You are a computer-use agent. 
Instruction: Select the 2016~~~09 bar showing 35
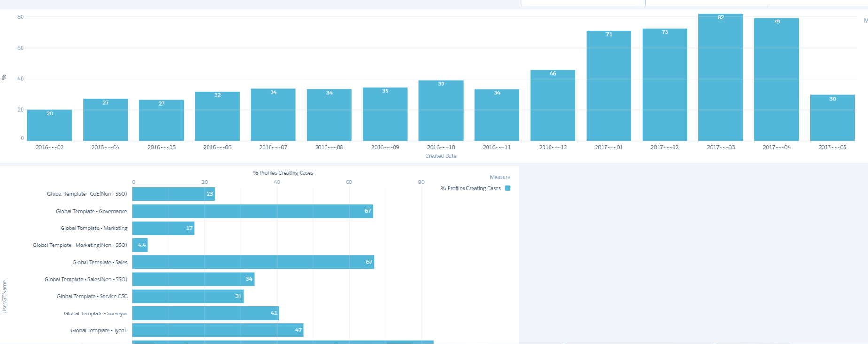[385, 114]
